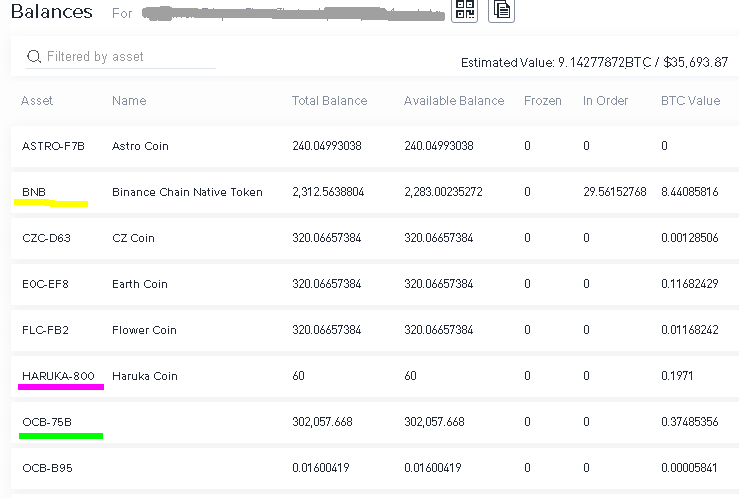Select the BNB asset symbol
This screenshot has width=739, height=498.
pyautogui.click(x=34, y=192)
